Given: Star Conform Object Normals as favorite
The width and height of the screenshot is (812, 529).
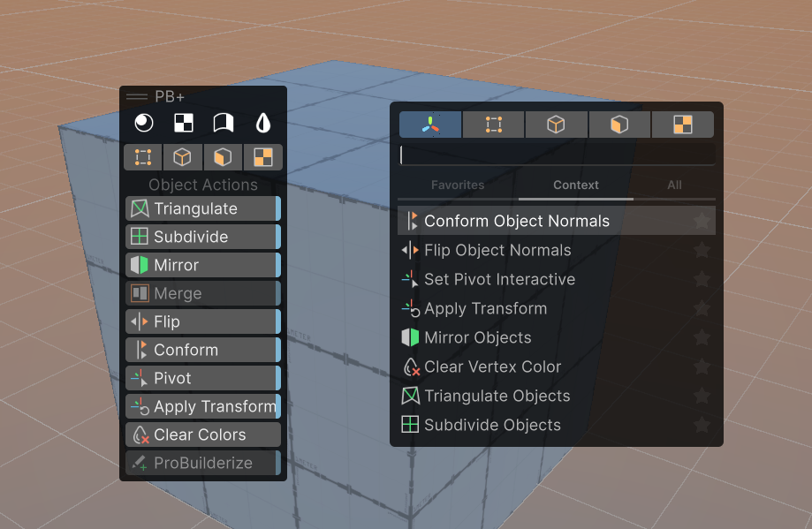Looking at the screenshot, I should pyautogui.click(x=702, y=221).
